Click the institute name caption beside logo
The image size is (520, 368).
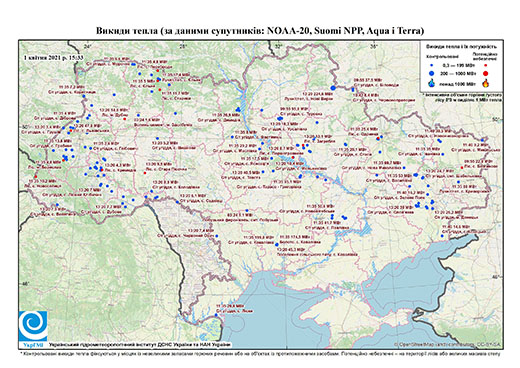click(140, 344)
